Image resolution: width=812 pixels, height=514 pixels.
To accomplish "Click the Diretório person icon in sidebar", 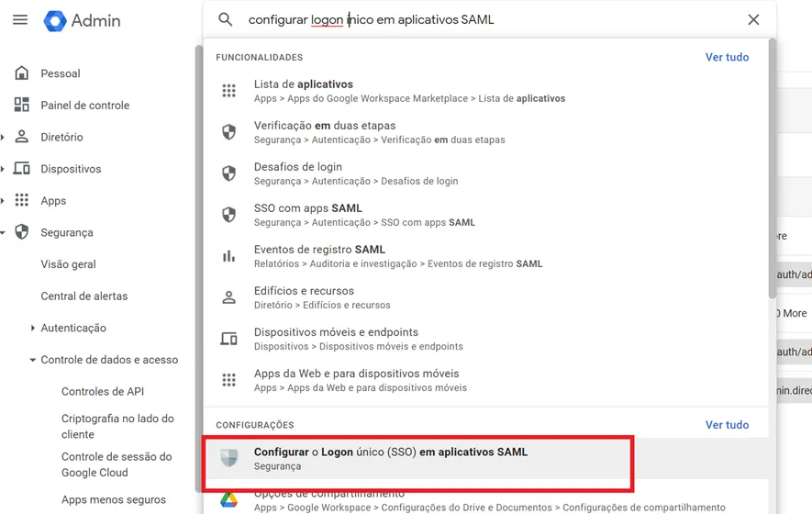I will tap(22, 137).
